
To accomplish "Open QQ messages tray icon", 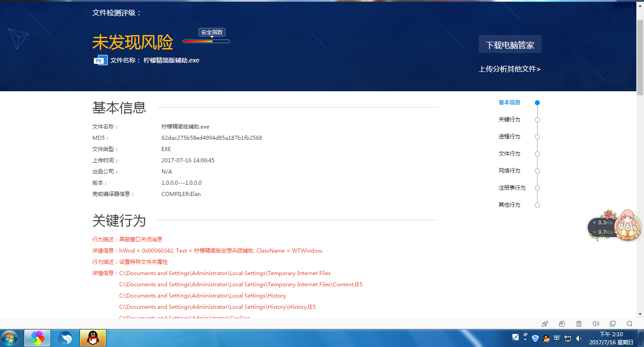I will point(546,338).
